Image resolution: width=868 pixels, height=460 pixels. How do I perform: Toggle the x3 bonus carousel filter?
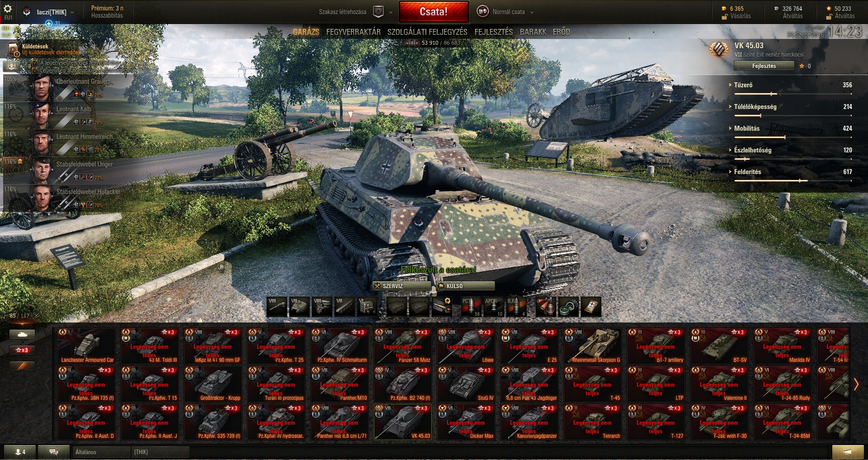(x=22, y=350)
